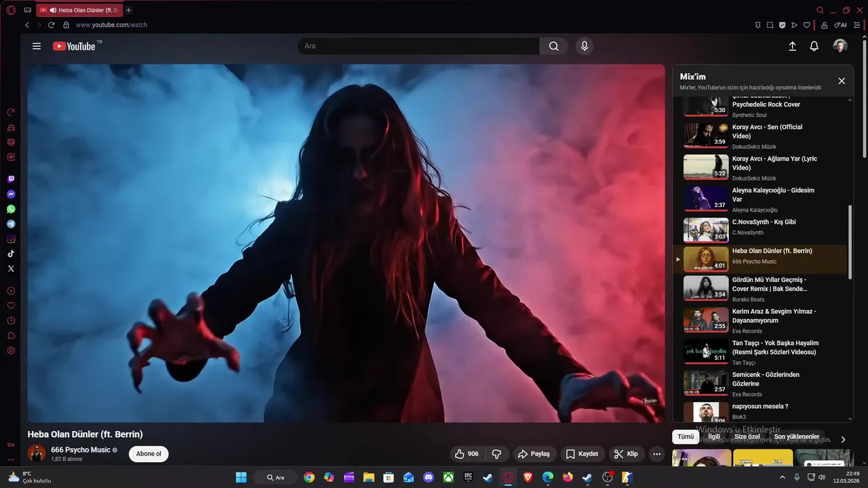Screen dimensions: 868x488
Task: Take a snapshot with the toolbar icon
Action: (x=770, y=25)
